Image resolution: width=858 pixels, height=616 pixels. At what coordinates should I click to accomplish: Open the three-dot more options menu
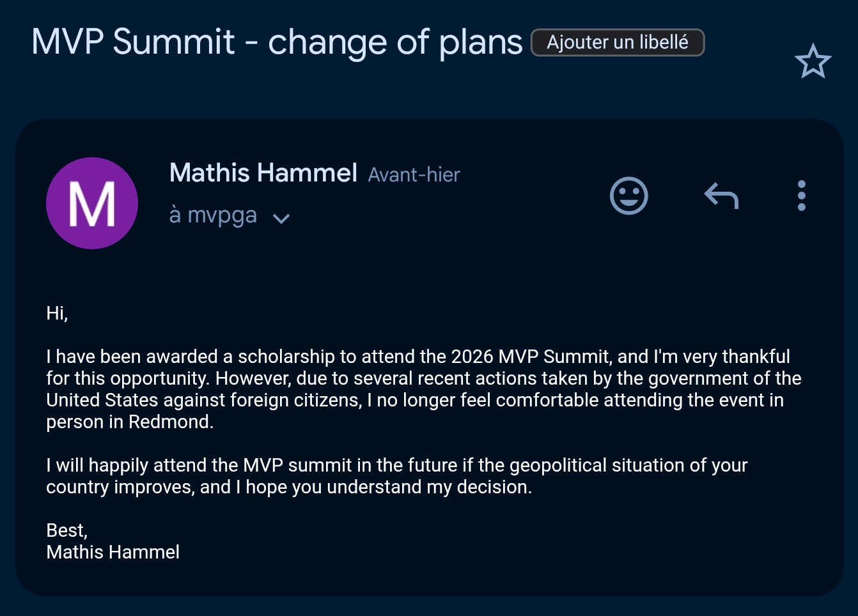802,196
